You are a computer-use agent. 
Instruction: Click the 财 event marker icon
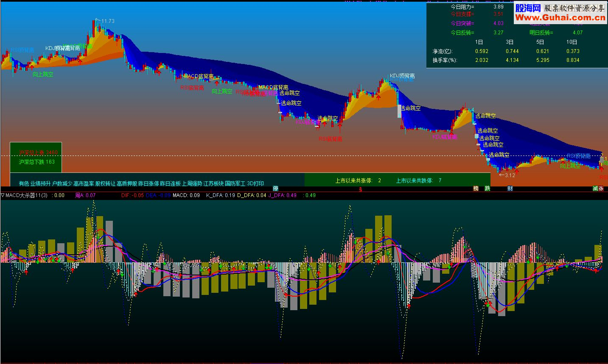click(510, 189)
